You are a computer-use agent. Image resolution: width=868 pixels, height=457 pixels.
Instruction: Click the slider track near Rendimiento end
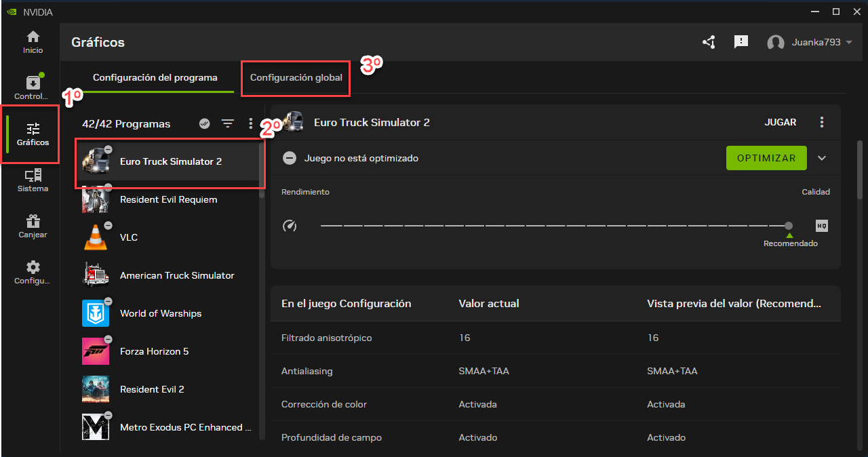tap(332, 226)
